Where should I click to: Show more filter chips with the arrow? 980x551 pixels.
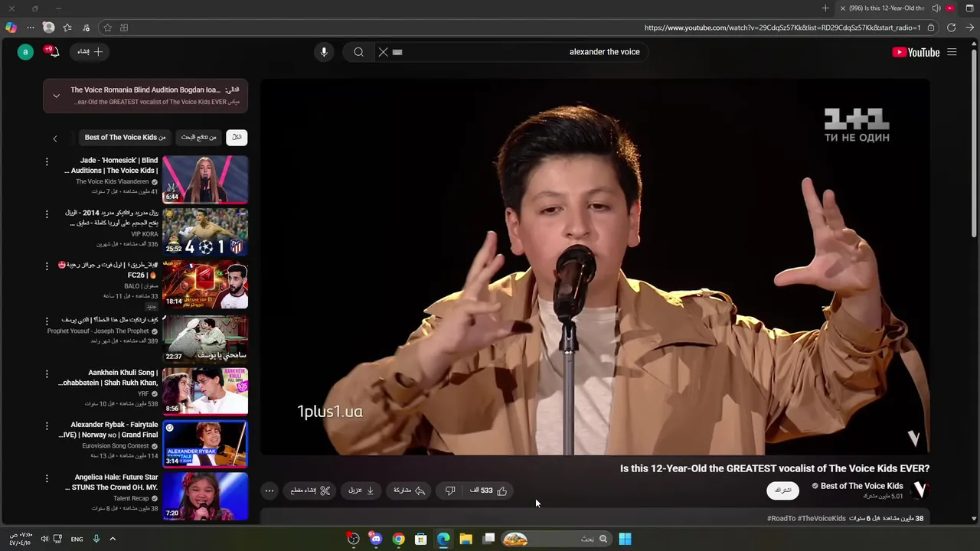[x=55, y=139]
